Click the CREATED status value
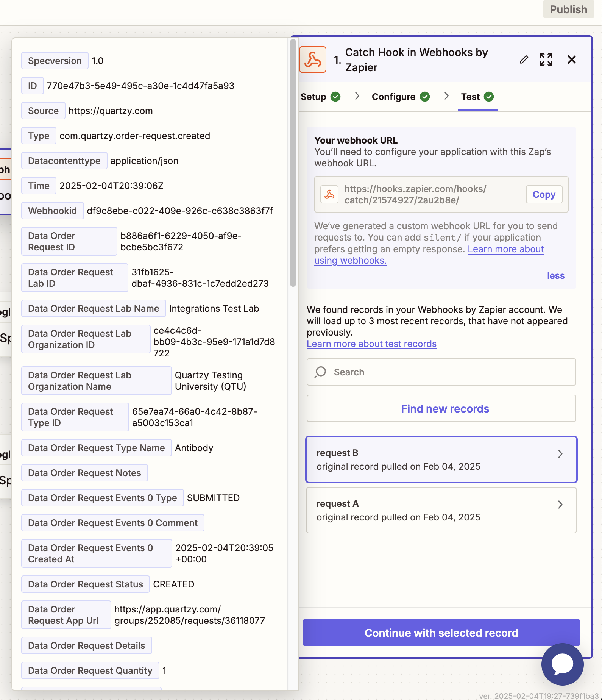The width and height of the screenshot is (602, 700). (x=173, y=584)
